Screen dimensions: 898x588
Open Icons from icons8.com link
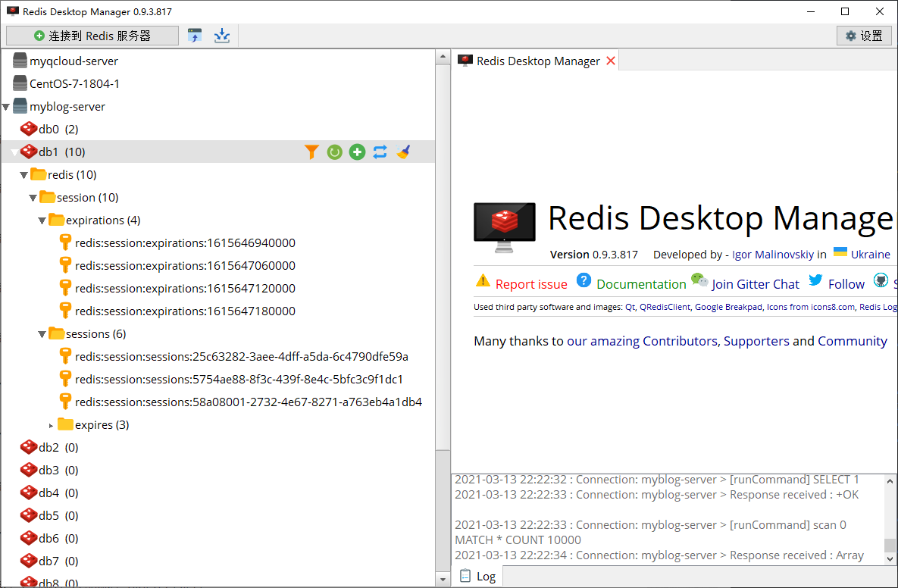(x=811, y=307)
